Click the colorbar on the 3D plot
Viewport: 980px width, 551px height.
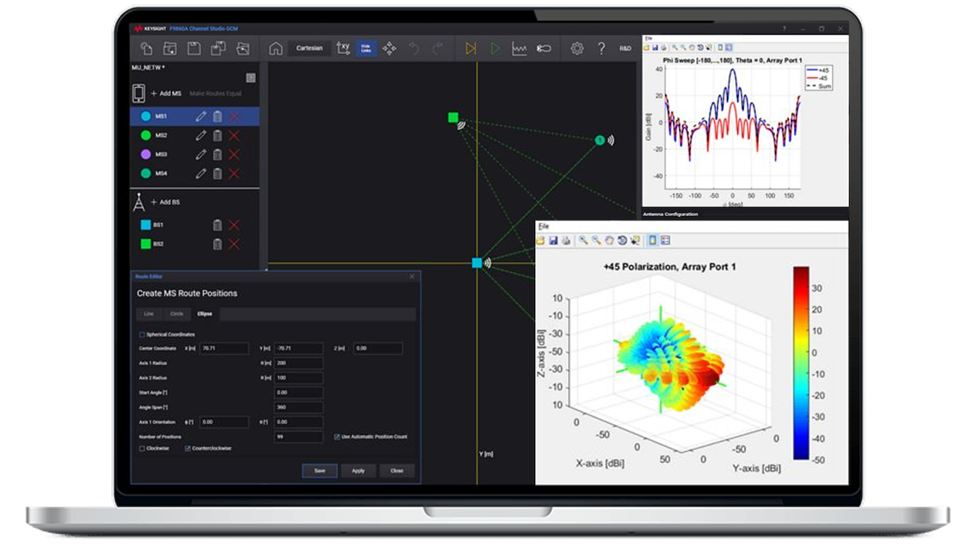[x=801, y=362]
